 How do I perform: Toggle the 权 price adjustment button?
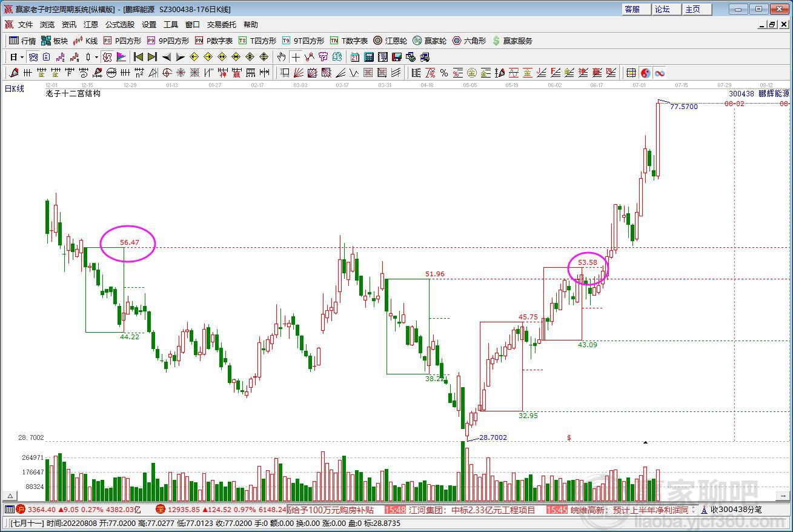(107, 57)
